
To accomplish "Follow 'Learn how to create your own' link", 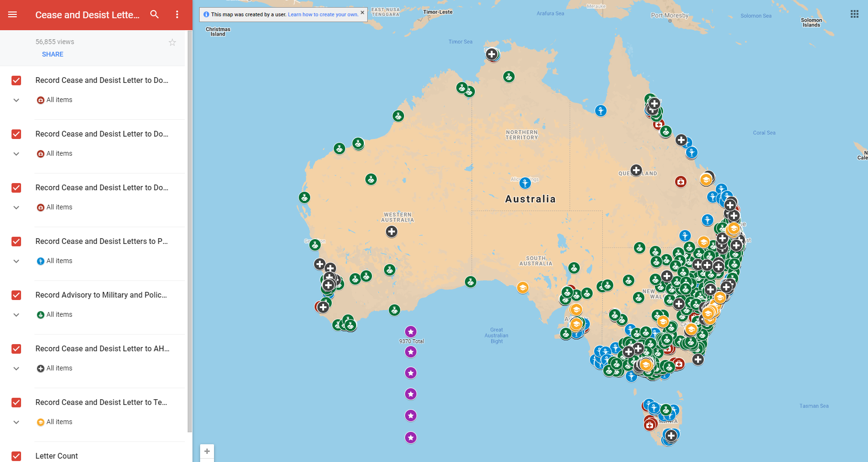I will 323,14.
